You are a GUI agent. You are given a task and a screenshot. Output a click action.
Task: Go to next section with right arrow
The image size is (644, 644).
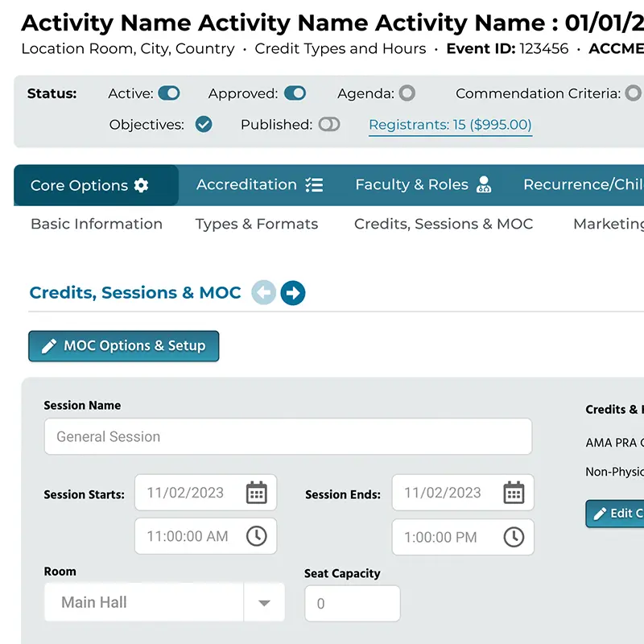coord(293,292)
